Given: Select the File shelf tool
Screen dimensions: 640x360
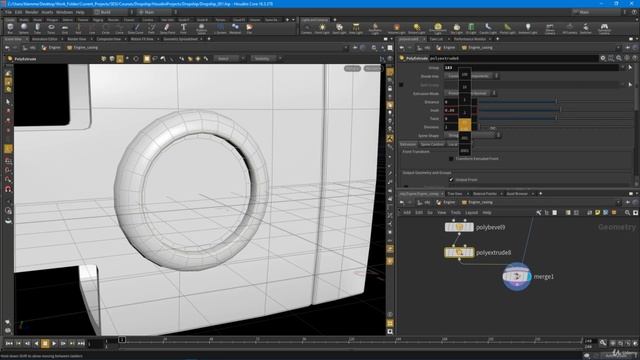Looking at the screenshot, I should pos(249,29).
